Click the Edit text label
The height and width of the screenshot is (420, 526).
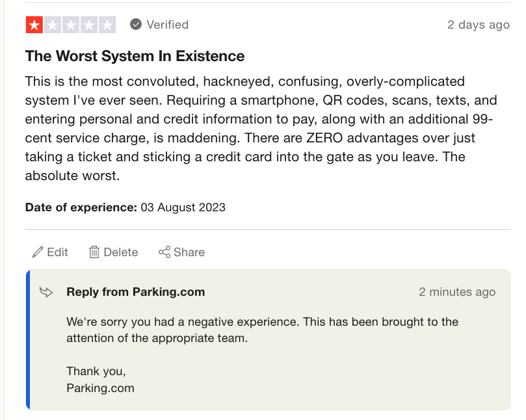[58, 252]
